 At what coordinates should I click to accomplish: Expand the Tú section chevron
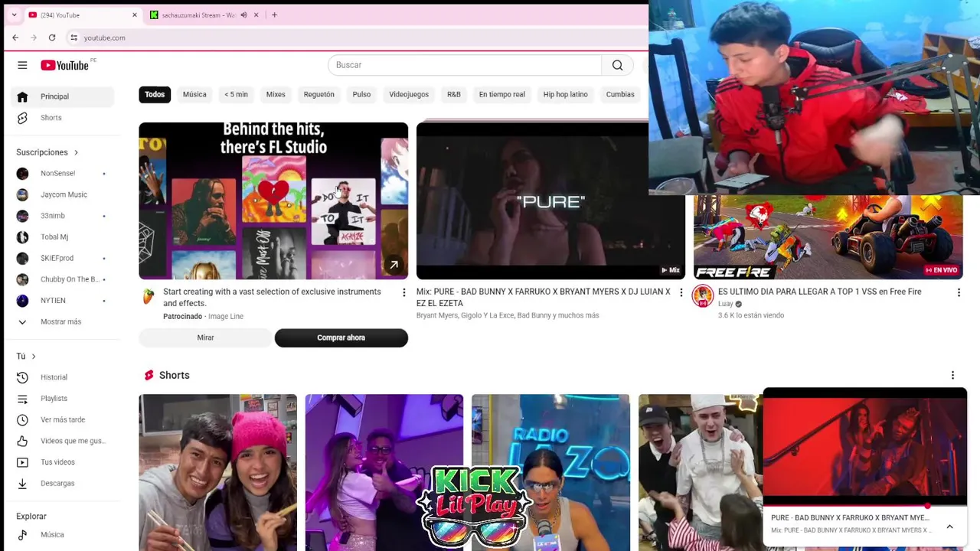(x=33, y=357)
